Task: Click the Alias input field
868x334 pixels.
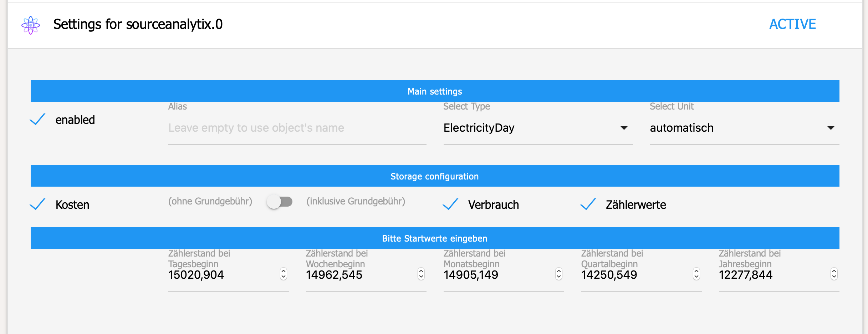Action: [297, 128]
